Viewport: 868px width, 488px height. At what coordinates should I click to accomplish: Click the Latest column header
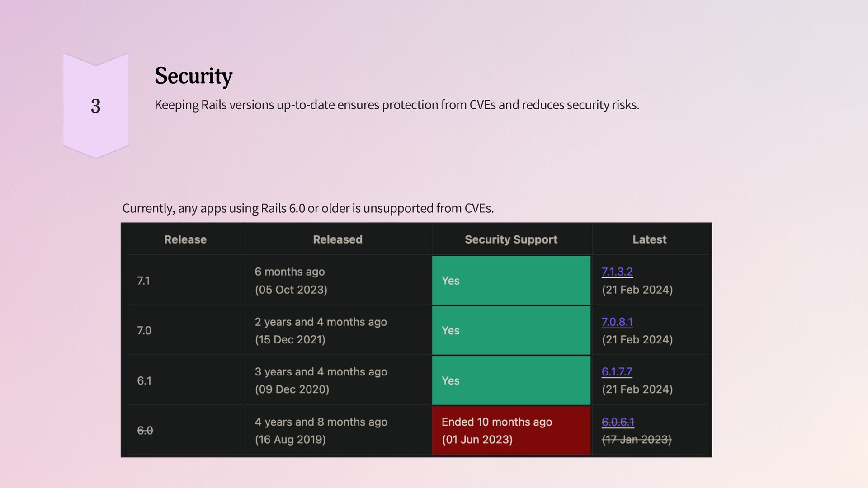point(649,239)
